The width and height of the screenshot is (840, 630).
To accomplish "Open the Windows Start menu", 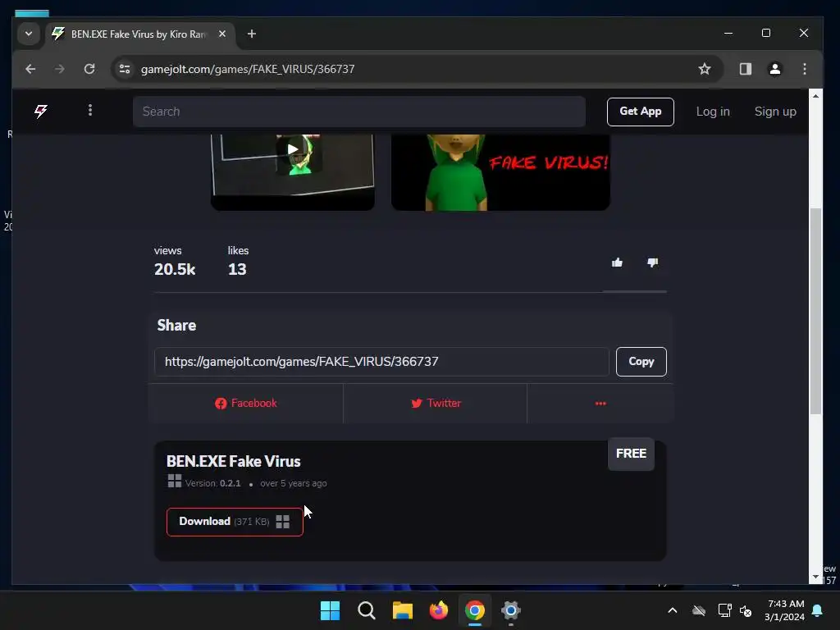I will 330,610.
